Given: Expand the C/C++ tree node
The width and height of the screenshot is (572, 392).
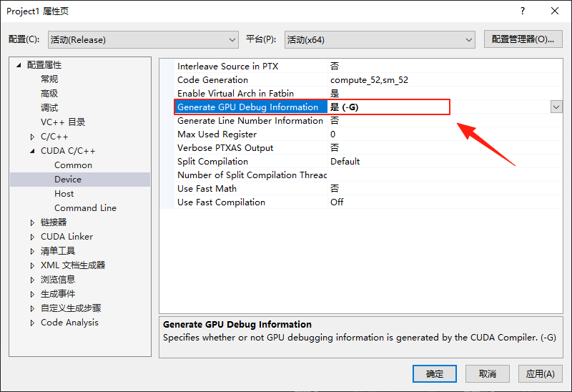Looking at the screenshot, I should [x=32, y=137].
